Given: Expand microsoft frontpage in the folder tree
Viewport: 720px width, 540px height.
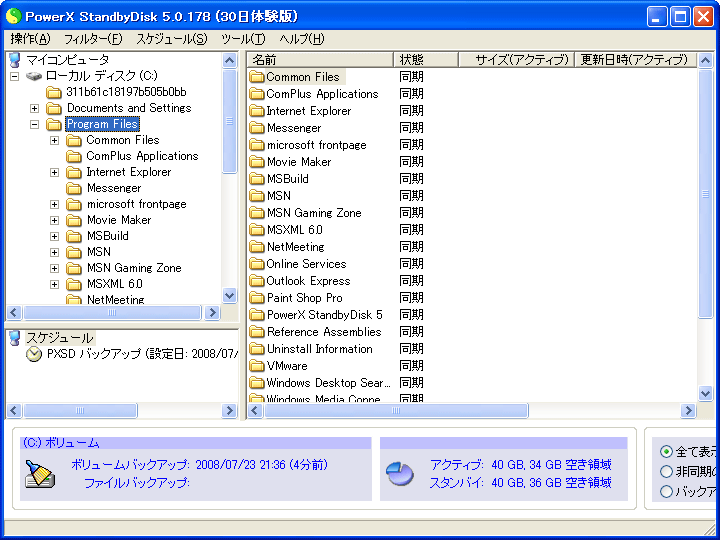Looking at the screenshot, I should click(54, 204).
